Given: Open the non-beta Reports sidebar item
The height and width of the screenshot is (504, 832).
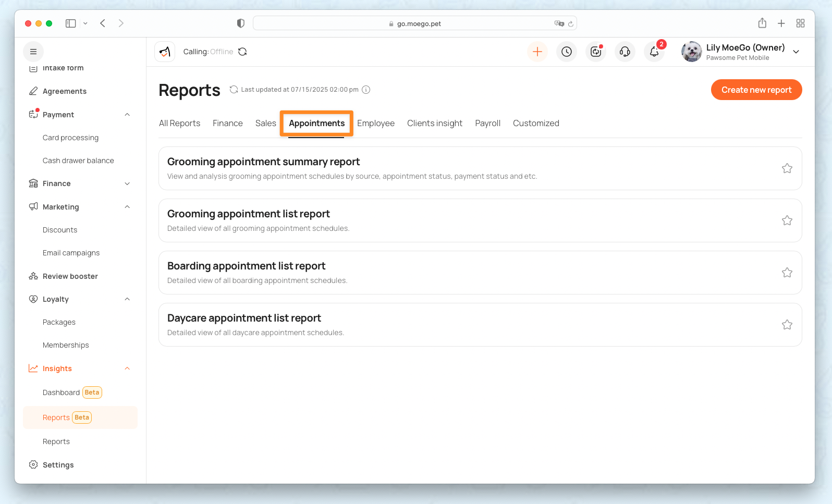Looking at the screenshot, I should point(56,441).
